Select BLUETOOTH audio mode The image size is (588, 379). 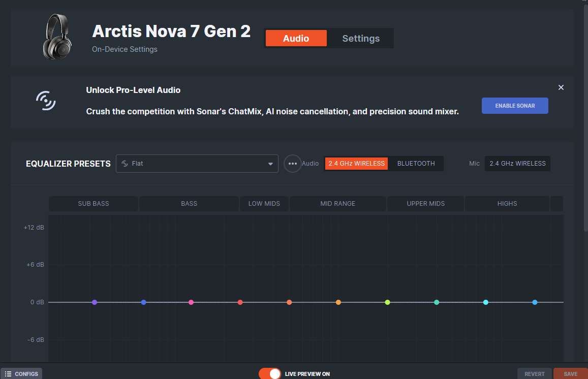pos(416,164)
